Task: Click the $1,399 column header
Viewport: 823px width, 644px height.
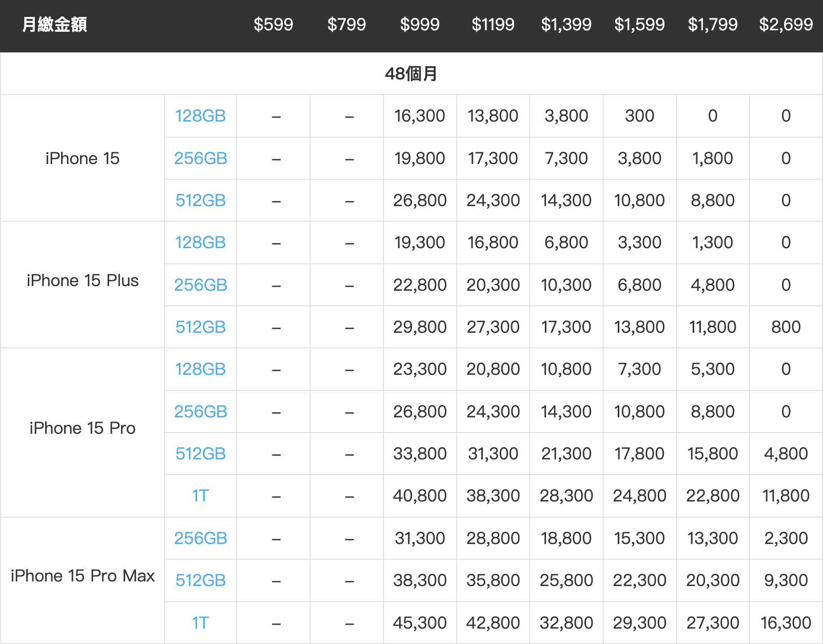Action: (566, 25)
